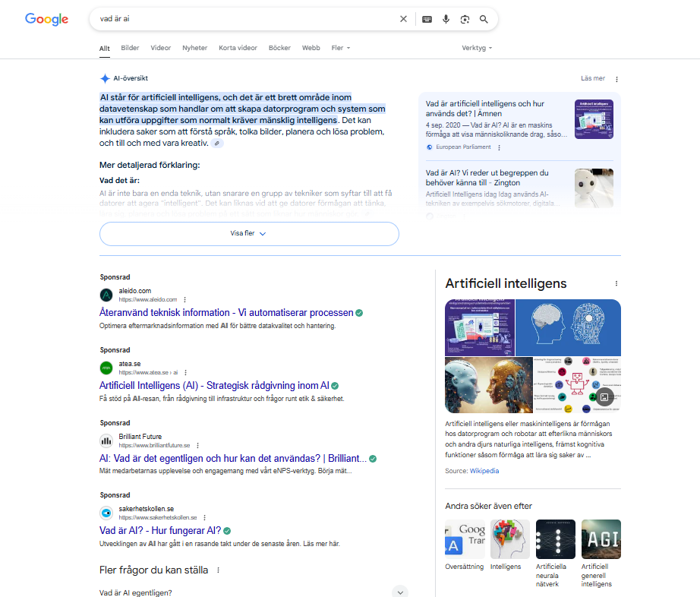Click the white robot thumbnail for Zington
This screenshot has height=597, width=700.
[594, 188]
